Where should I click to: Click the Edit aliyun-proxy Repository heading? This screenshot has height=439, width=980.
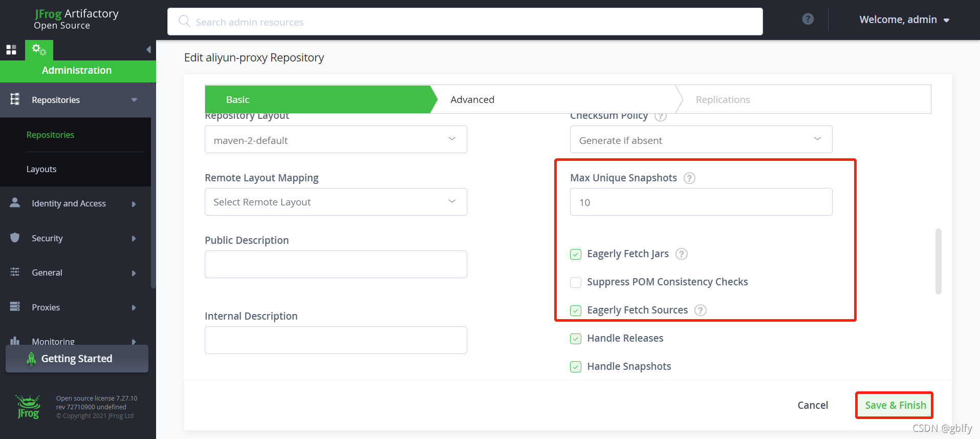click(x=254, y=57)
